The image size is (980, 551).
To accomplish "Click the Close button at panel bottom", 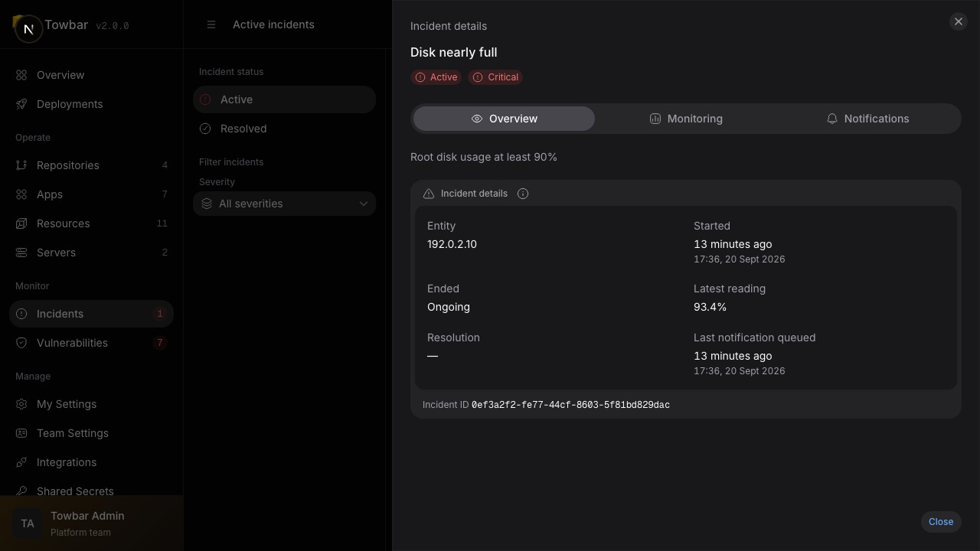I will pos(941,522).
